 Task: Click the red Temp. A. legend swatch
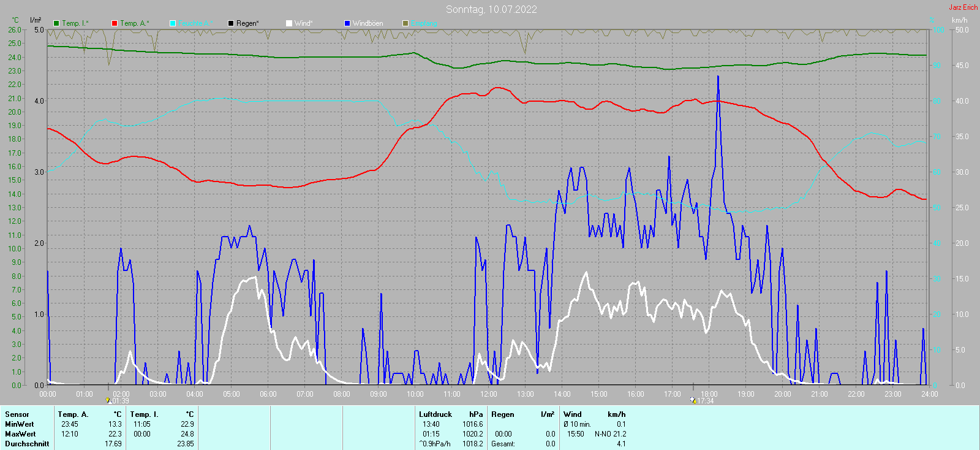[x=115, y=23]
